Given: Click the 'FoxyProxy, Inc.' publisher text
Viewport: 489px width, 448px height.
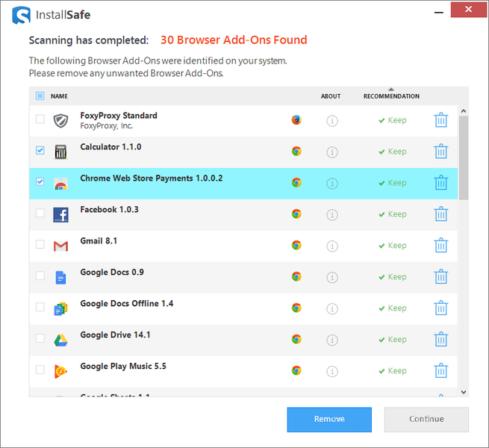Looking at the screenshot, I should (106, 125).
